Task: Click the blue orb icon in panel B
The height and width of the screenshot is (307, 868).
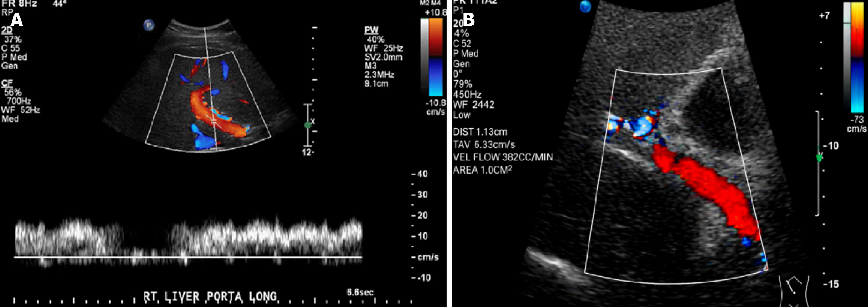Action: click(x=585, y=7)
